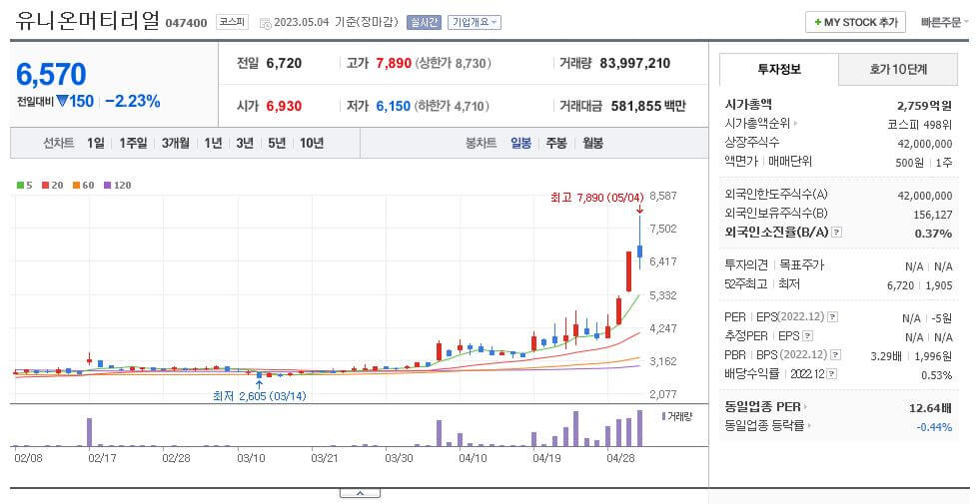Screen dimensions: 980x504
Task: Click the 저가 value 6,150
Action: click(x=394, y=106)
